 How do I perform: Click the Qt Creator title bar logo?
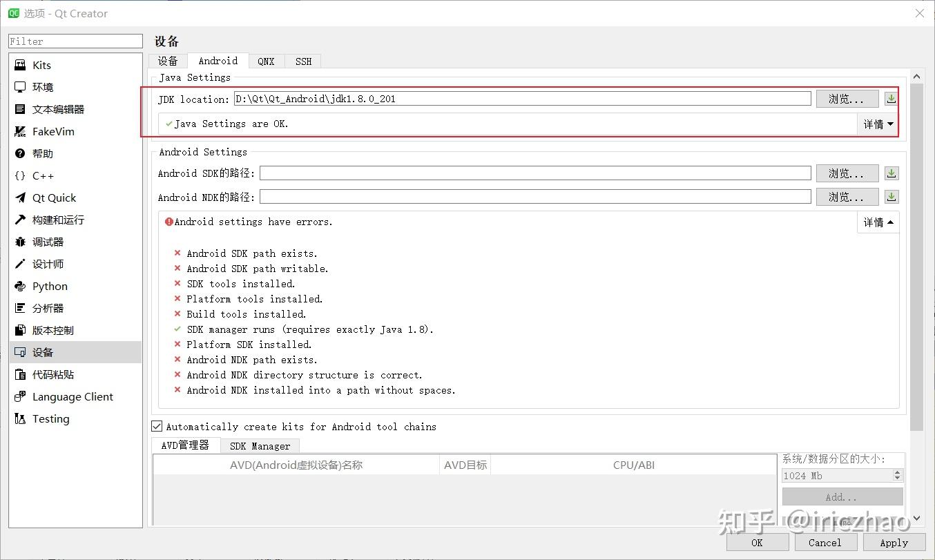(x=13, y=13)
